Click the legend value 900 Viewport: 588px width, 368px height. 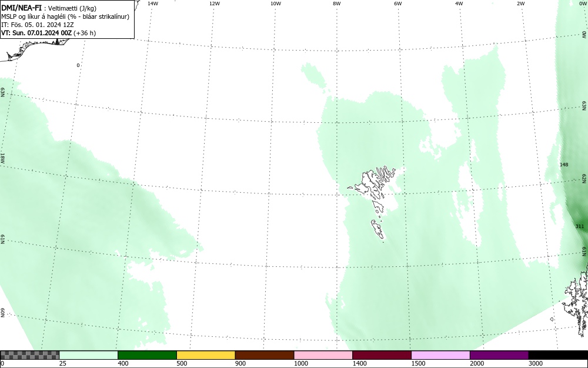point(240,363)
